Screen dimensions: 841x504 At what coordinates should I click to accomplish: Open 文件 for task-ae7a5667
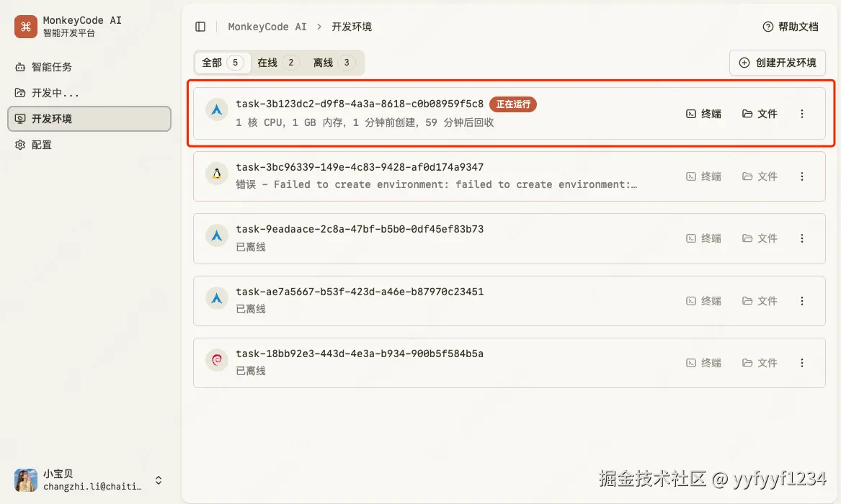[x=760, y=301]
